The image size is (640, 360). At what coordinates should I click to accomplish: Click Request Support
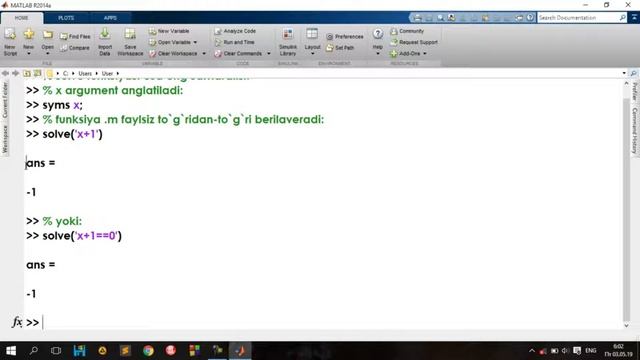point(414,42)
